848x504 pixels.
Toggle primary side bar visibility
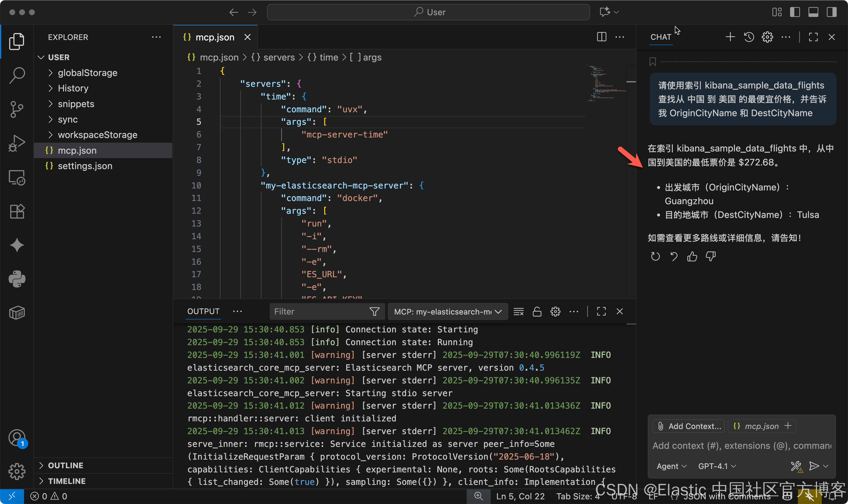(795, 12)
